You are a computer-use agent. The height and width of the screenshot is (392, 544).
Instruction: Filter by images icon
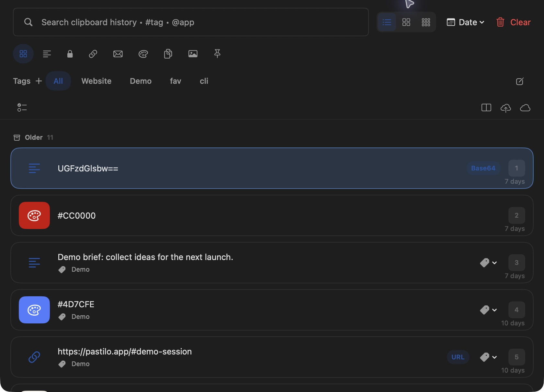click(193, 54)
